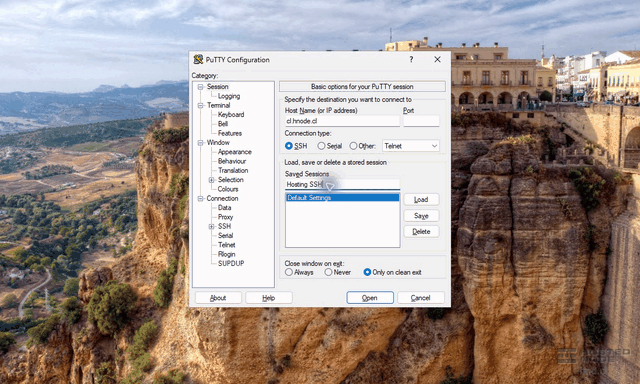Click the About button

[218, 298]
